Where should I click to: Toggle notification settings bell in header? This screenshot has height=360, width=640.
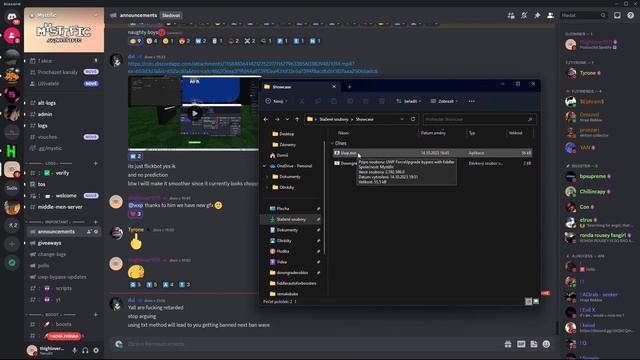pos(524,16)
